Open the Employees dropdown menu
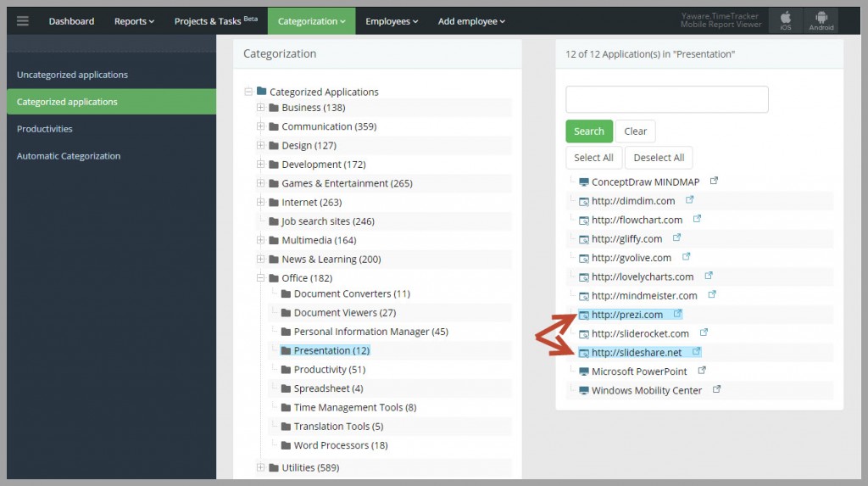 tap(392, 21)
